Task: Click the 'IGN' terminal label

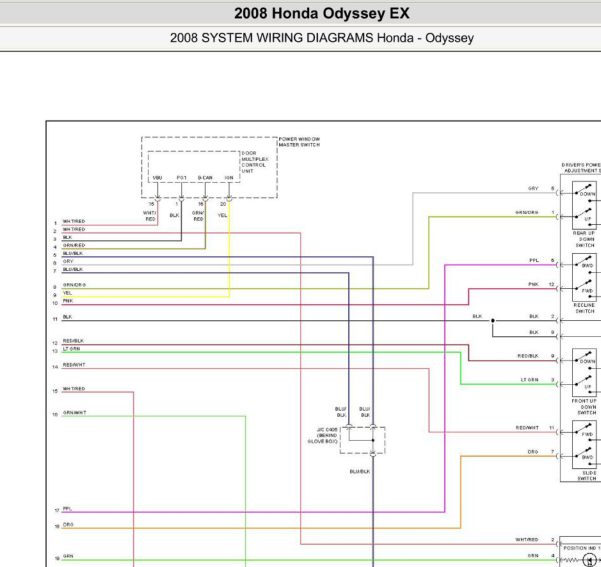Action: [x=229, y=178]
